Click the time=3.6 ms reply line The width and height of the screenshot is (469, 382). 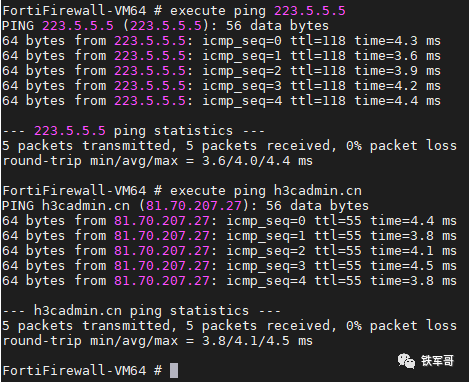(221, 56)
